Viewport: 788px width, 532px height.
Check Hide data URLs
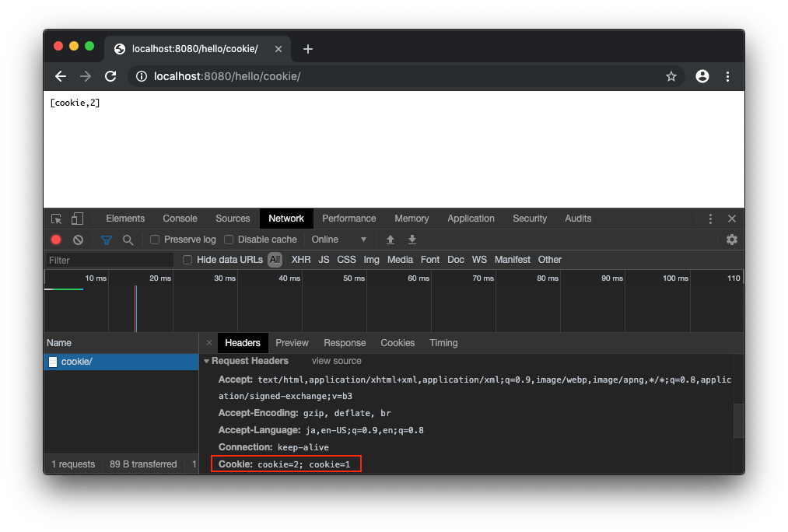(187, 260)
